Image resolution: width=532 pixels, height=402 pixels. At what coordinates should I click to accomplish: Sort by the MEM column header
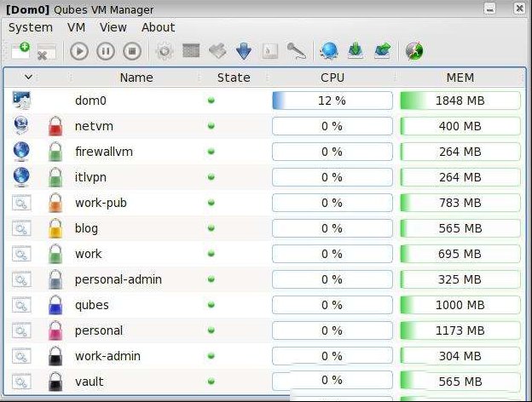click(x=460, y=78)
